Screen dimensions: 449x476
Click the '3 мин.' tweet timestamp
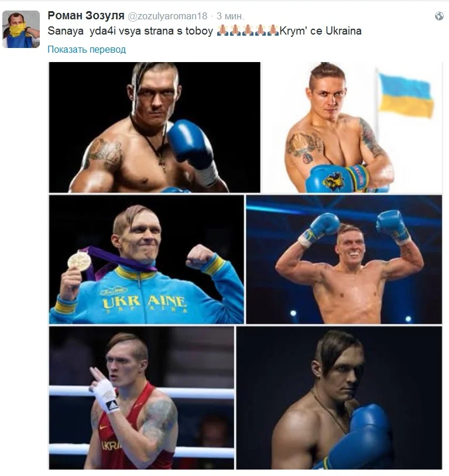point(230,16)
